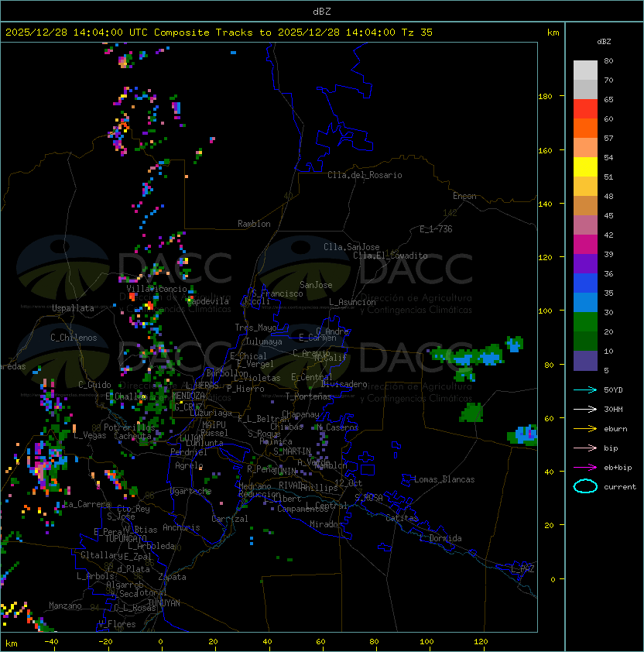Click the Encon place label
644x652 pixels.
(464, 195)
